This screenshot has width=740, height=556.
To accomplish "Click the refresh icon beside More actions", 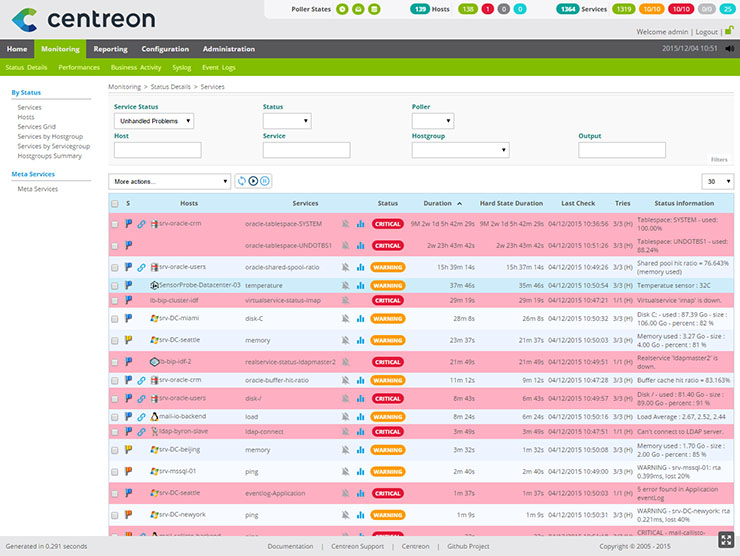I will pos(241,181).
